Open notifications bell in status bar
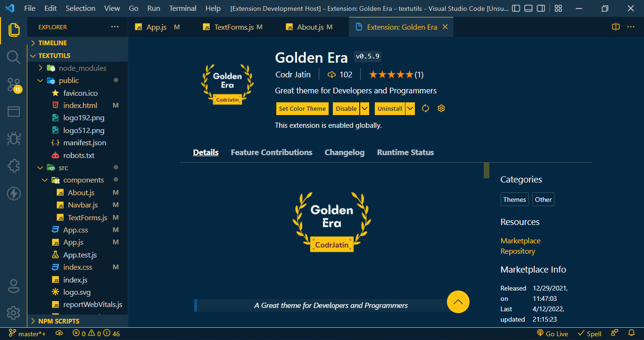The image size is (644, 340). [632, 333]
